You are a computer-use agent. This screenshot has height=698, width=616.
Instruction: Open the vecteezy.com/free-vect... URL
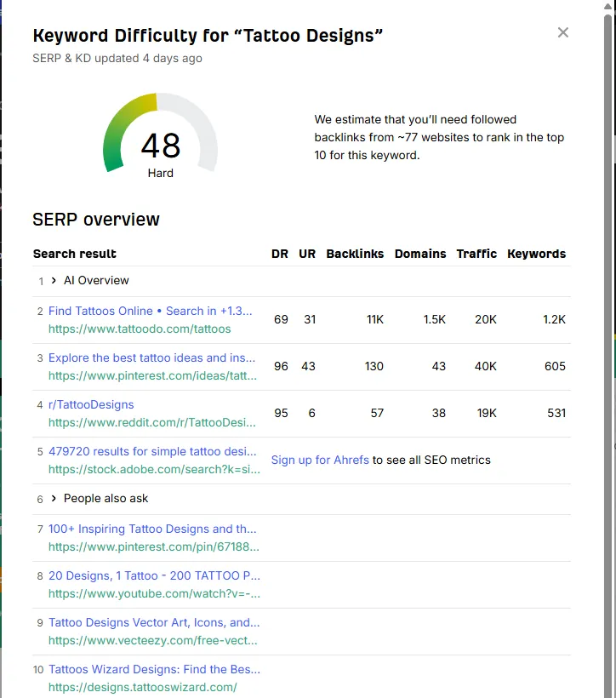point(153,640)
